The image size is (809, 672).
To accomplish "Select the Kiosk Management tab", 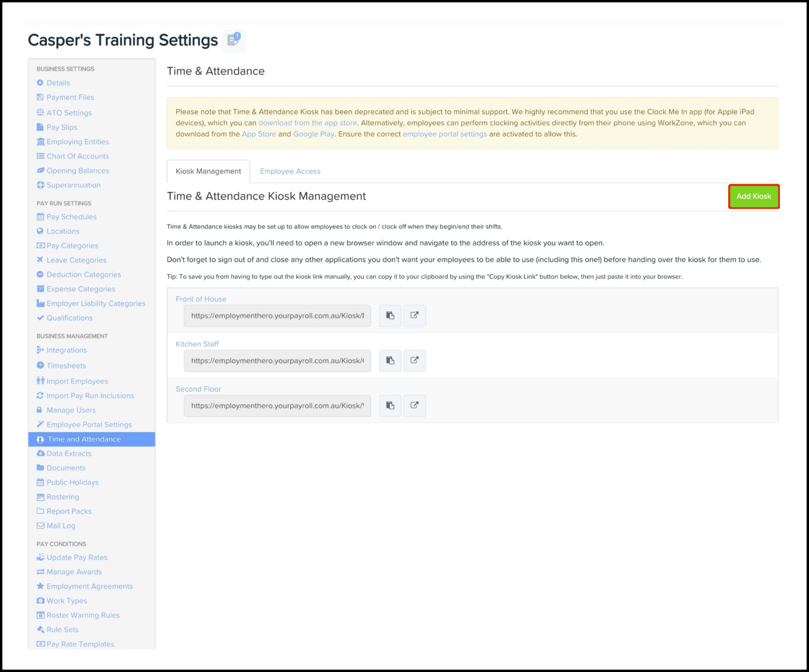I will click(208, 171).
